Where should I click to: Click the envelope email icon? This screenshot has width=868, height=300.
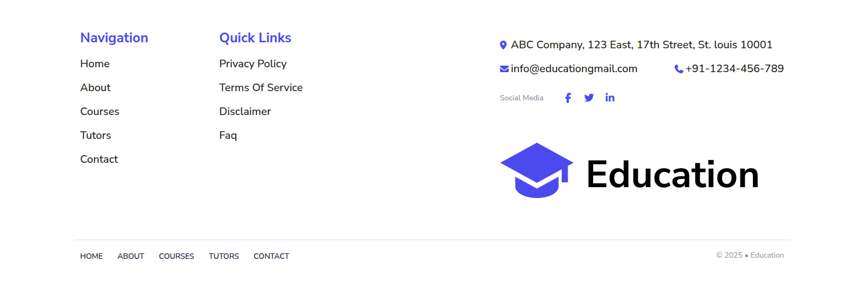coord(504,69)
